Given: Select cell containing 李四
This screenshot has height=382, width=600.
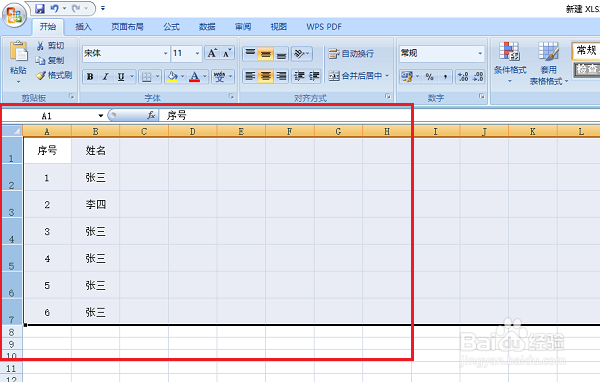Looking at the screenshot, I should tap(95, 204).
